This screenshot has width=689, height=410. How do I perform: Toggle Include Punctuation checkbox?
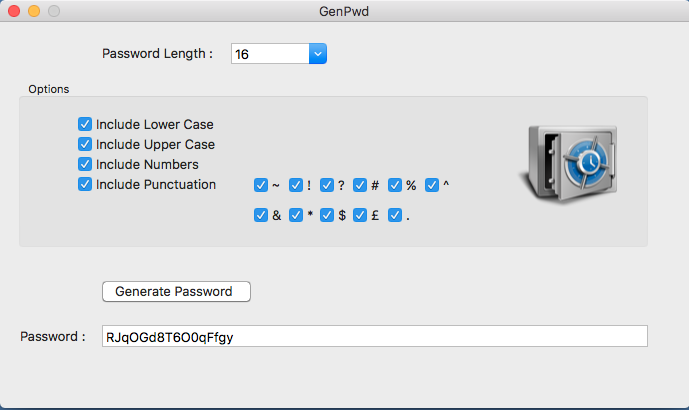pos(85,184)
